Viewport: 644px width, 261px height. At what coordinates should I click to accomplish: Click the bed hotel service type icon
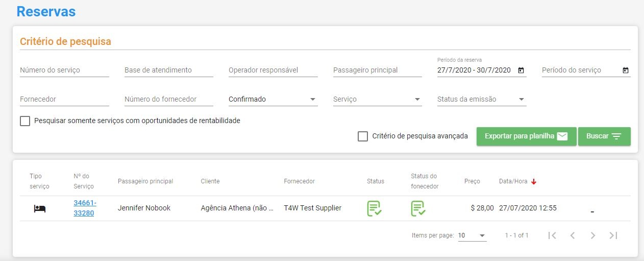(x=40, y=208)
